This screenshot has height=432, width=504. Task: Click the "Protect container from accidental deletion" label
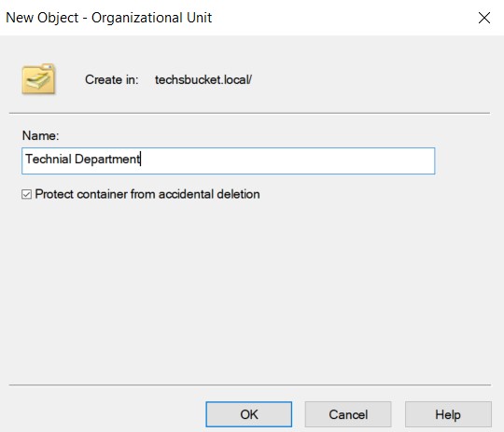click(147, 194)
